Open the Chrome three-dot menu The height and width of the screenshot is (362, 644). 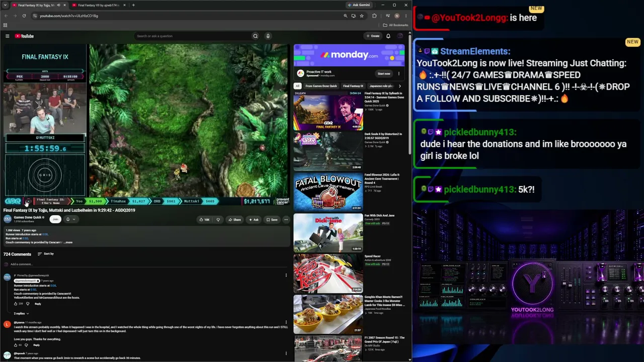(x=406, y=16)
